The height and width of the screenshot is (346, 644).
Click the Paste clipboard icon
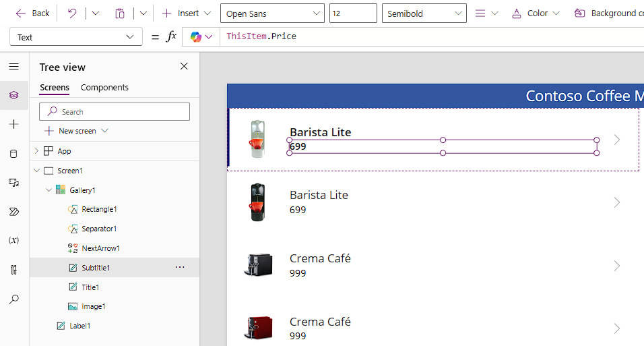point(119,13)
